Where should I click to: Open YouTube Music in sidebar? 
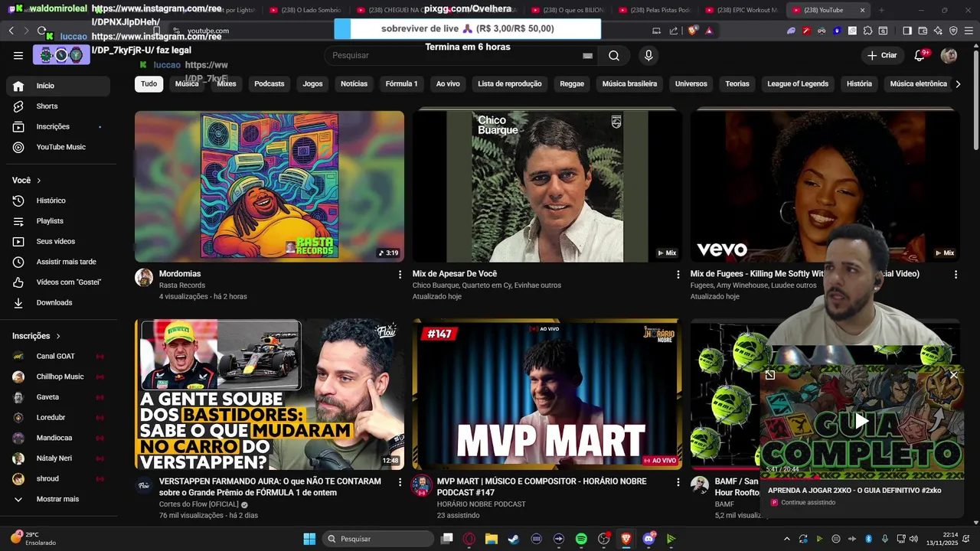pyautogui.click(x=58, y=147)
